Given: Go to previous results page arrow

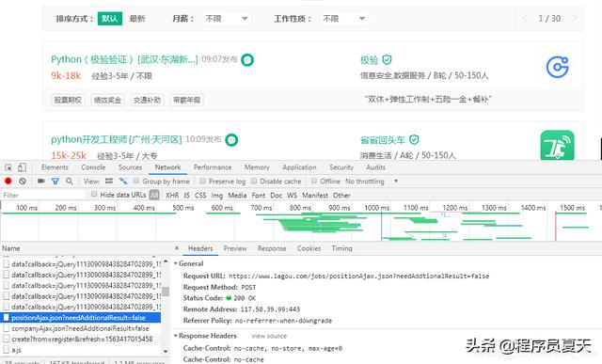Looking at the screenshot, I should click(525, 18).
